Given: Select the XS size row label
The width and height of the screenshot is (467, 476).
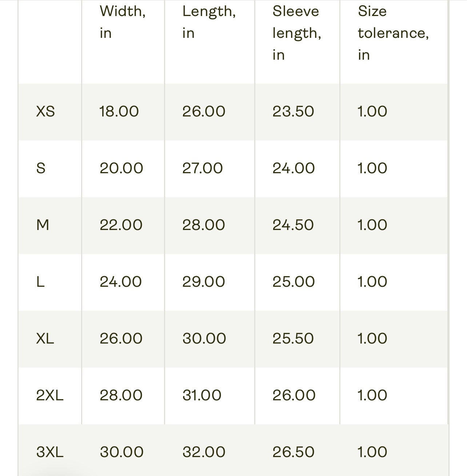Looking at the screenshot, I should 45,111.
